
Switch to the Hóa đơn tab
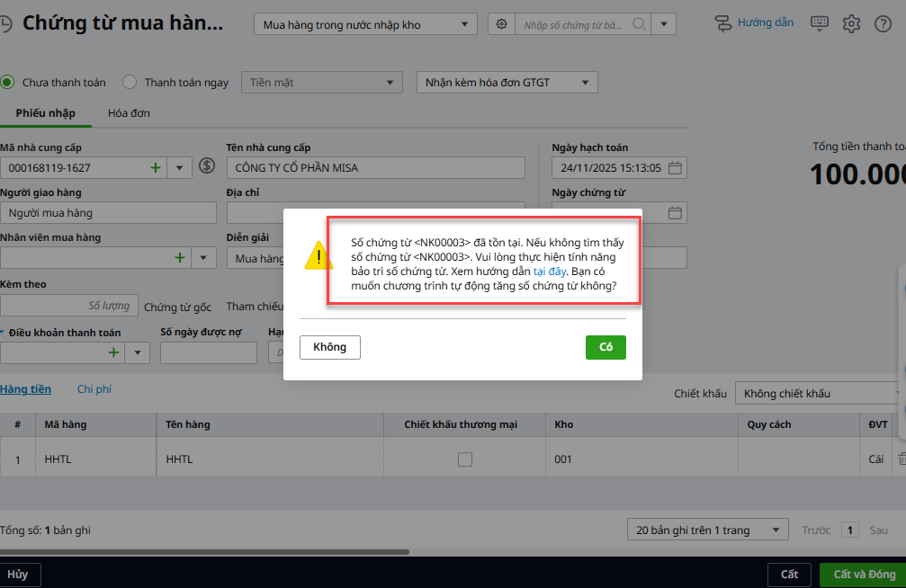tap(129, 113)
